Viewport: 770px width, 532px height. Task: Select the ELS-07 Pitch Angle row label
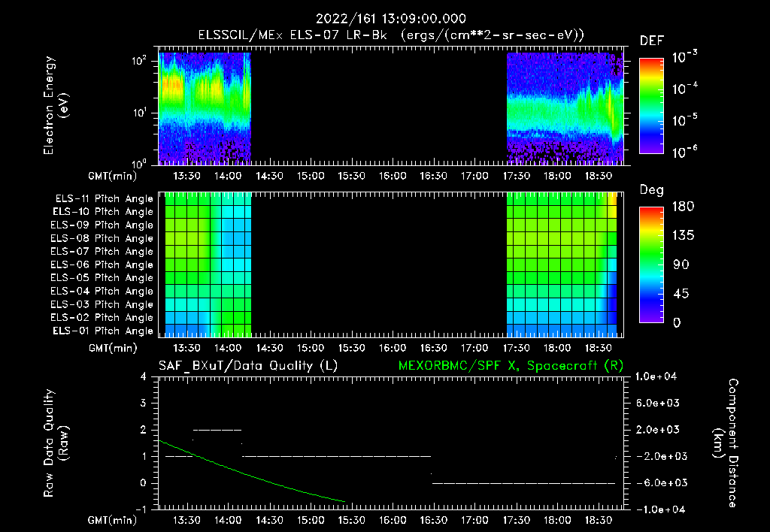[102, 251]
